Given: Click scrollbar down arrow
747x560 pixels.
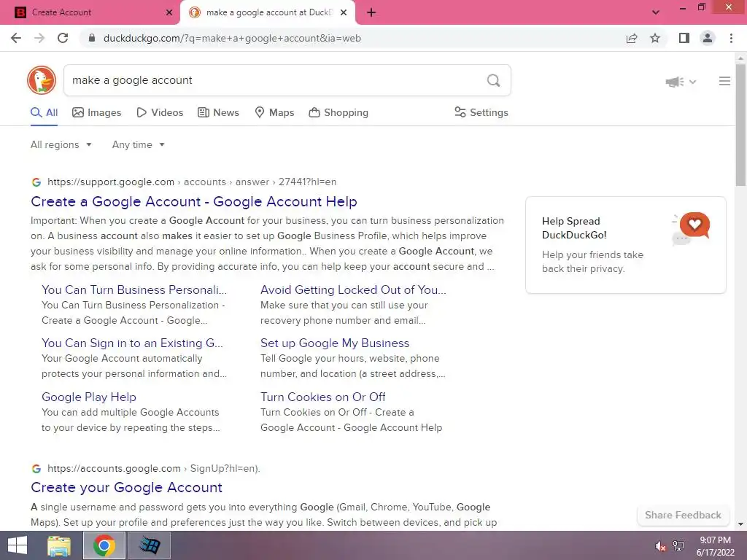Looking at the screenshot, I should 740,524.
